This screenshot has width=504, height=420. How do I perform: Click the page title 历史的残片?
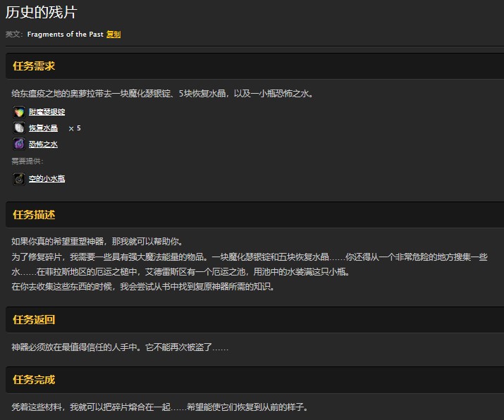tap(41, 13)
